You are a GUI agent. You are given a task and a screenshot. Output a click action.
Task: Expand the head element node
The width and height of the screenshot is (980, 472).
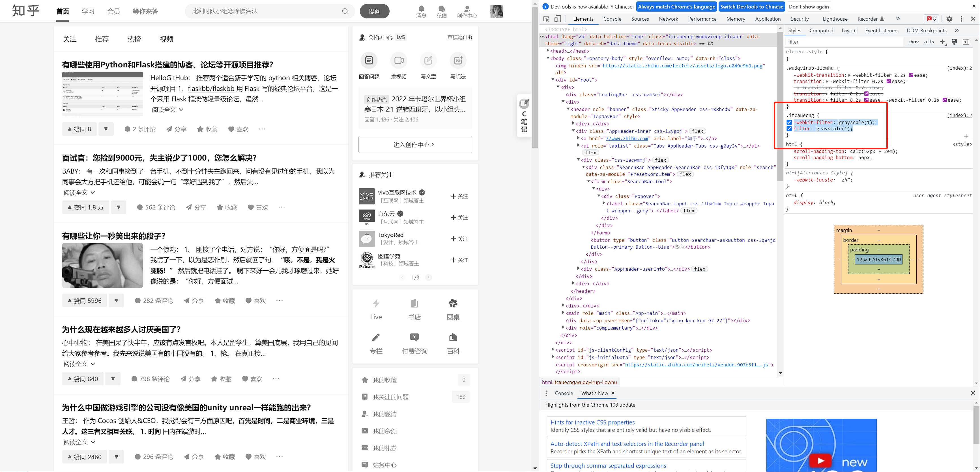[x=548, y=51]
